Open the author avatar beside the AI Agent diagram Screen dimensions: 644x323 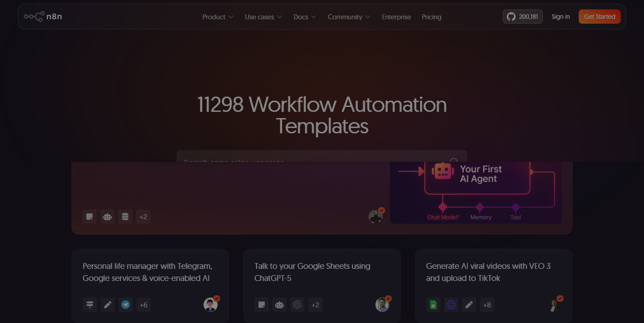coord(376,216)
